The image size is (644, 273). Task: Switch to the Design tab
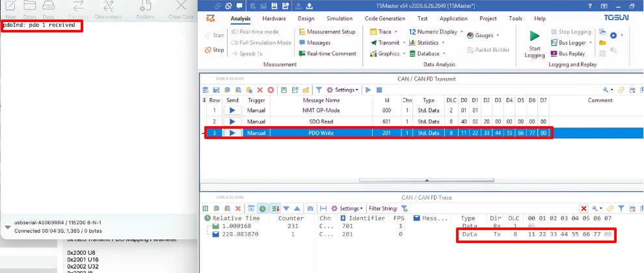(306, 18)
